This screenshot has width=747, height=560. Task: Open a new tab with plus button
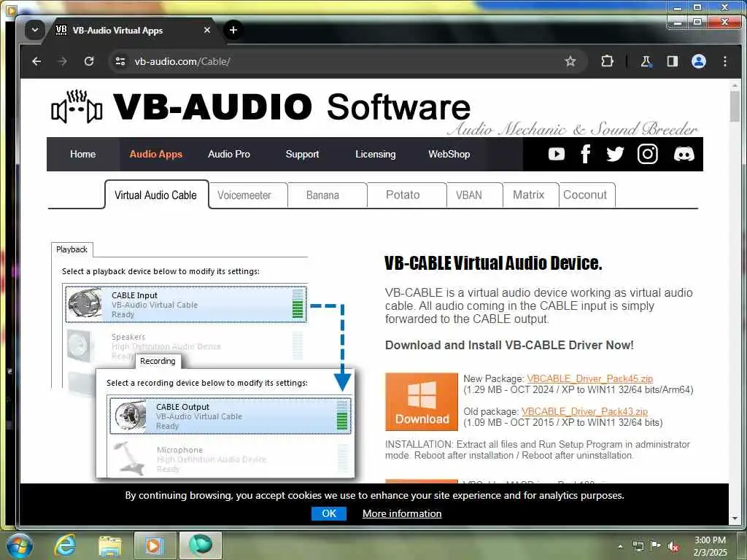(233, 30)
